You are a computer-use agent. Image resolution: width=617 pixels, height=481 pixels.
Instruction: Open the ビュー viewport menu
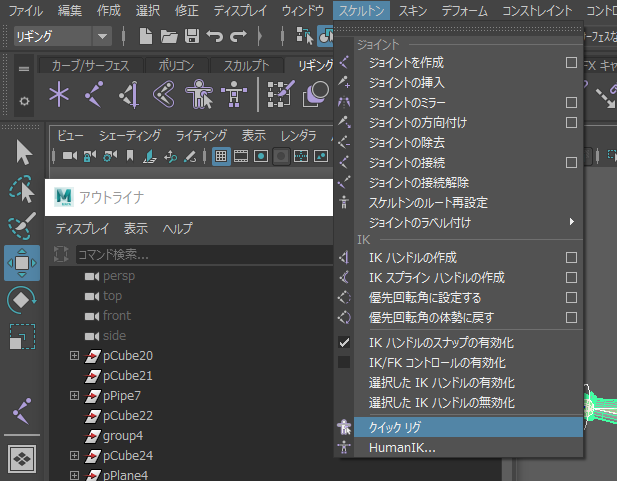point(70,136)
